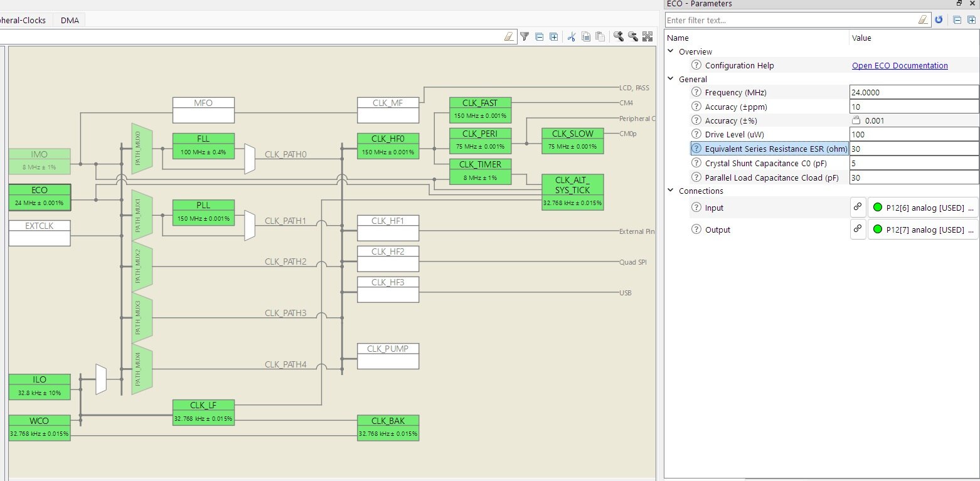
Task: Open help for Equivalent Series Resistance
Action: 696,149
